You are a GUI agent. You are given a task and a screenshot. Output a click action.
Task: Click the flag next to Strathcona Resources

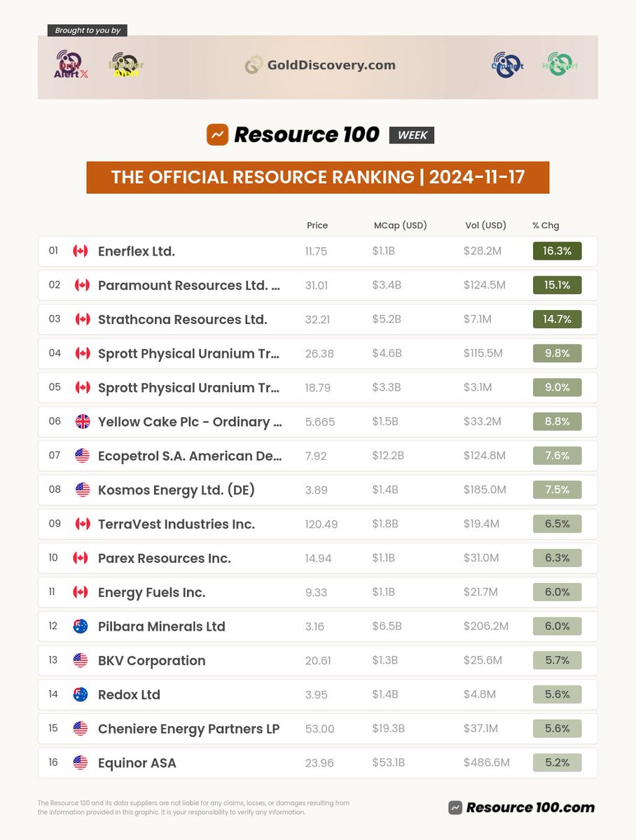(x=83, y=319)
